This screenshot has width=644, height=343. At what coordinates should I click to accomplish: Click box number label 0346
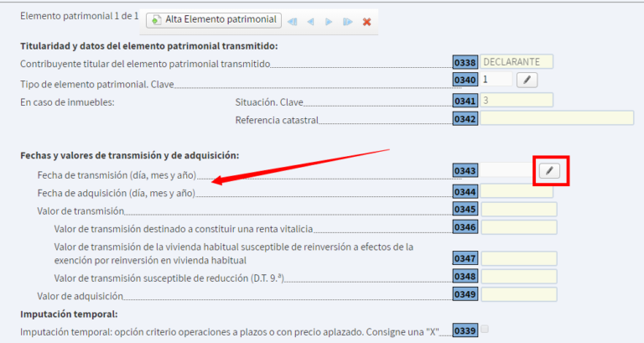(465, 227)
